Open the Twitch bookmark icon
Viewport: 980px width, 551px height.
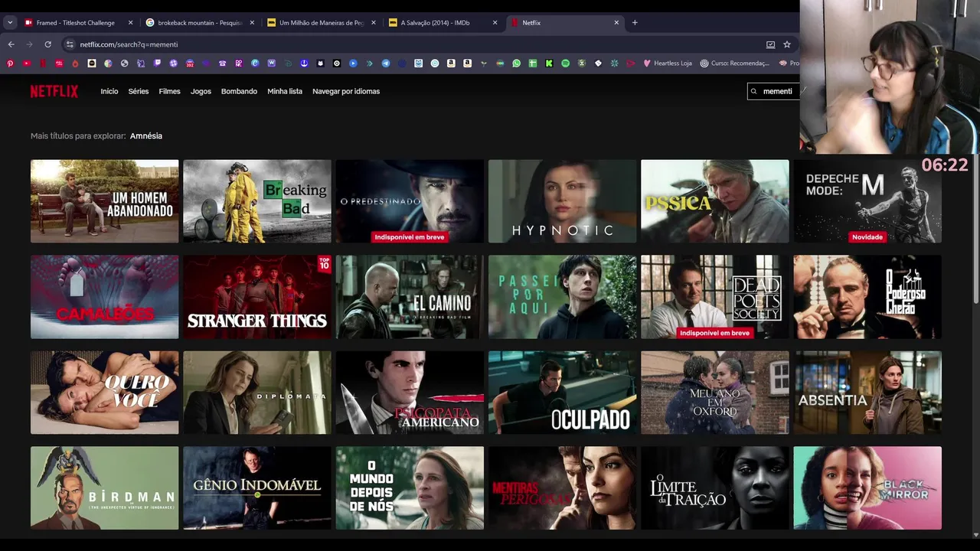tap(157, 64)
